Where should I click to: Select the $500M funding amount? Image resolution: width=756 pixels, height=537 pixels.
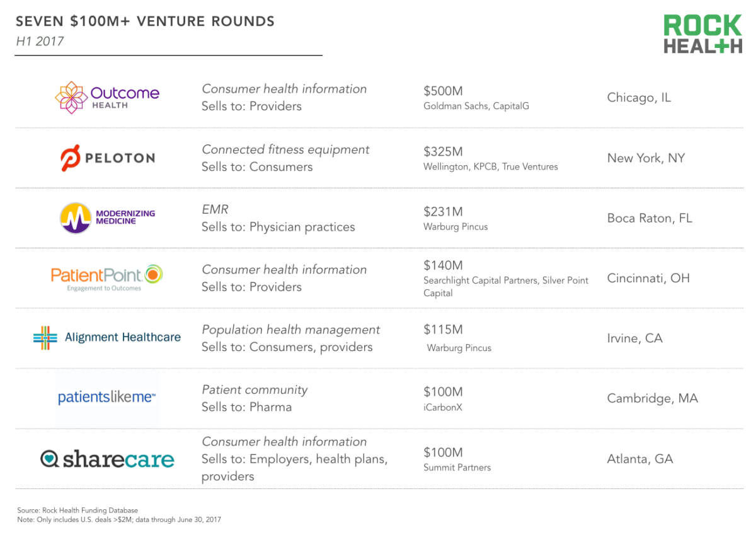pos(443,91)
